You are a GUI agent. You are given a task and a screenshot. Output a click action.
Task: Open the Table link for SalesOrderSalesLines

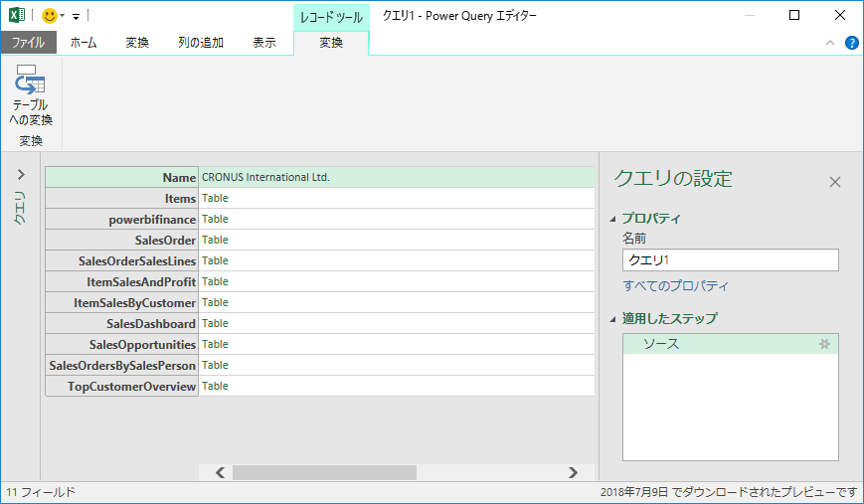(215, 261)
